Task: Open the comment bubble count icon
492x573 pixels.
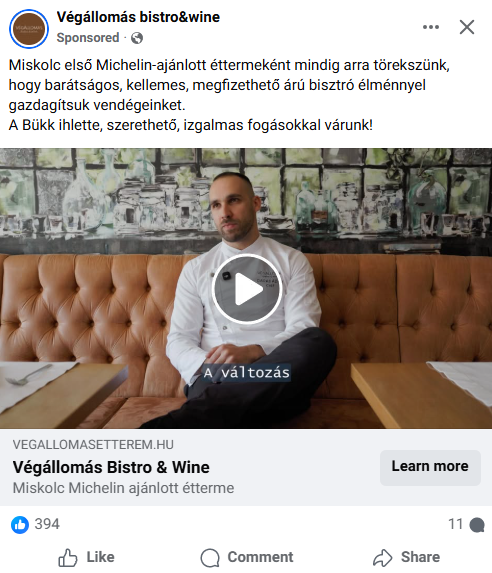Action: (x=477, y=525)
